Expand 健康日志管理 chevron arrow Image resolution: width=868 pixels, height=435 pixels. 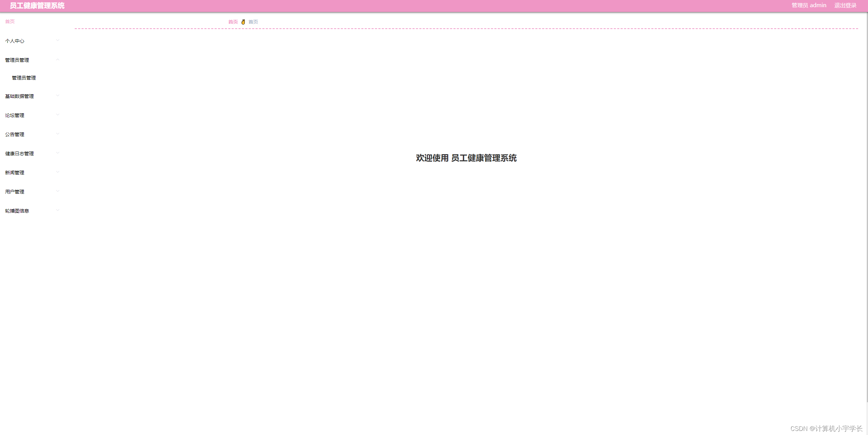[x=58, y=153]
